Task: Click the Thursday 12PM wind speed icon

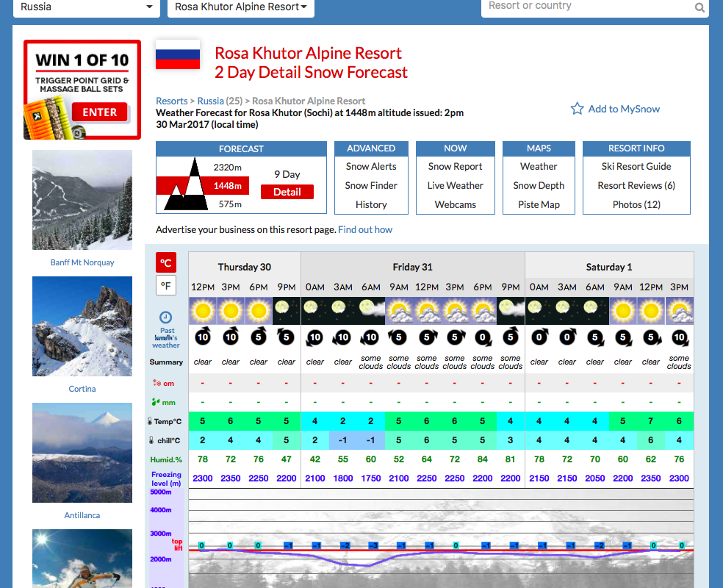Action: click(x=203, y=337)
